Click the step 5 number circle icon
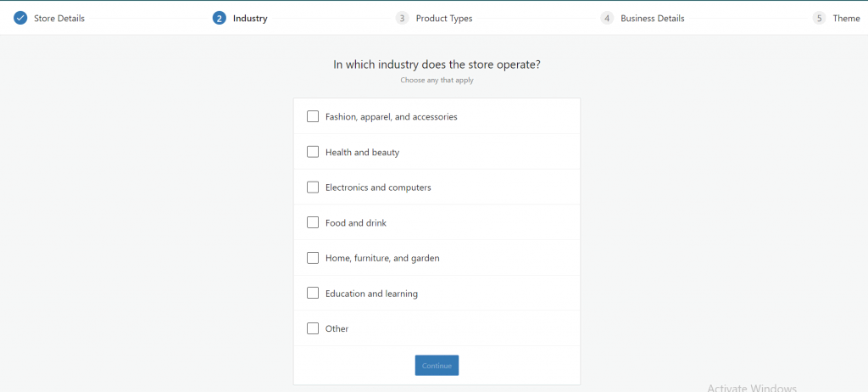This screenshot has width=868, height=392. coord(819,18)
